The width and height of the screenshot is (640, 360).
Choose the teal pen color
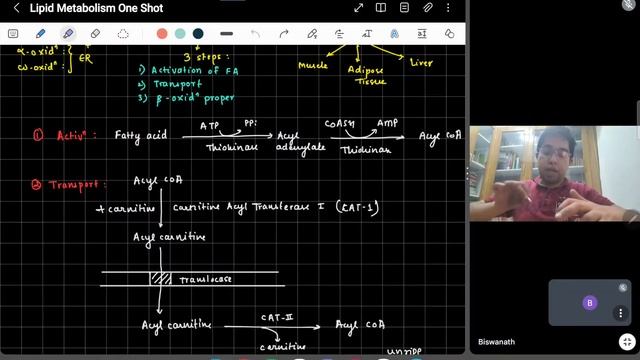click(180, 33)
